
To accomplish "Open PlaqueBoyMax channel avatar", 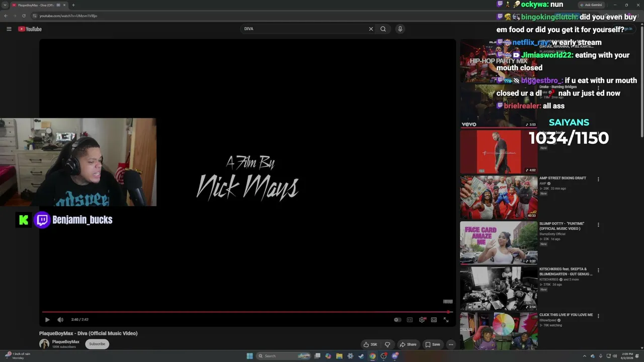I will (44, 344).
